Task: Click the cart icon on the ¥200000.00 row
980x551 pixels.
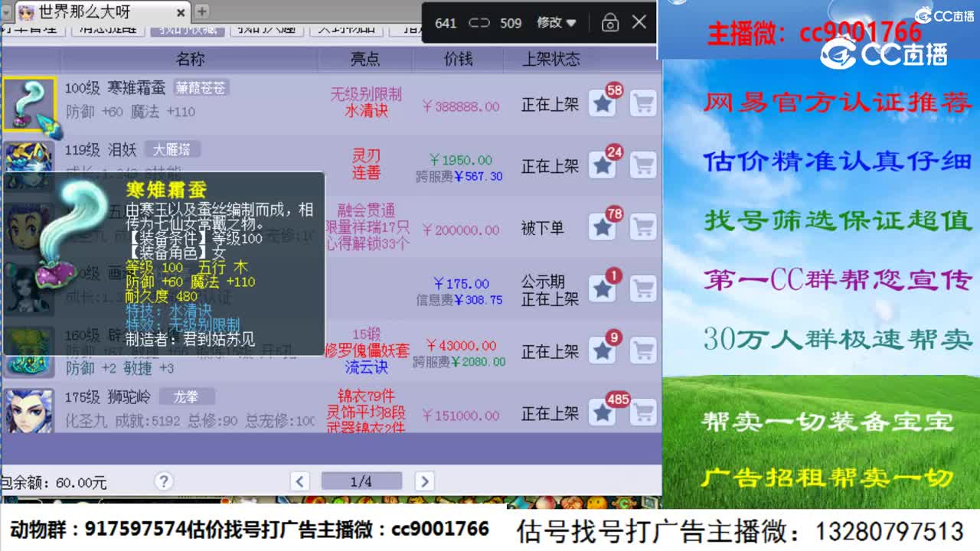Action: 644,227
